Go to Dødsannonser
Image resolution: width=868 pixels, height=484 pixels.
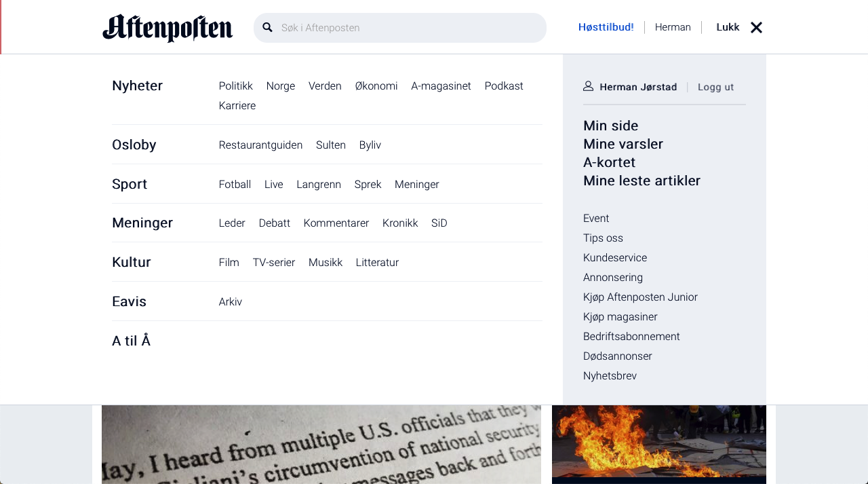click(618, 356)
